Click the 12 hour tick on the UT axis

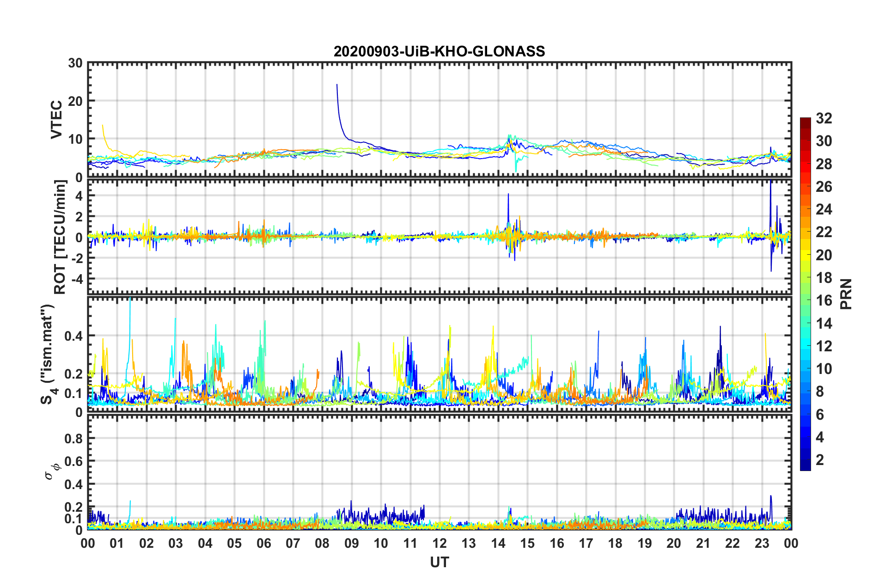[439, 543]
